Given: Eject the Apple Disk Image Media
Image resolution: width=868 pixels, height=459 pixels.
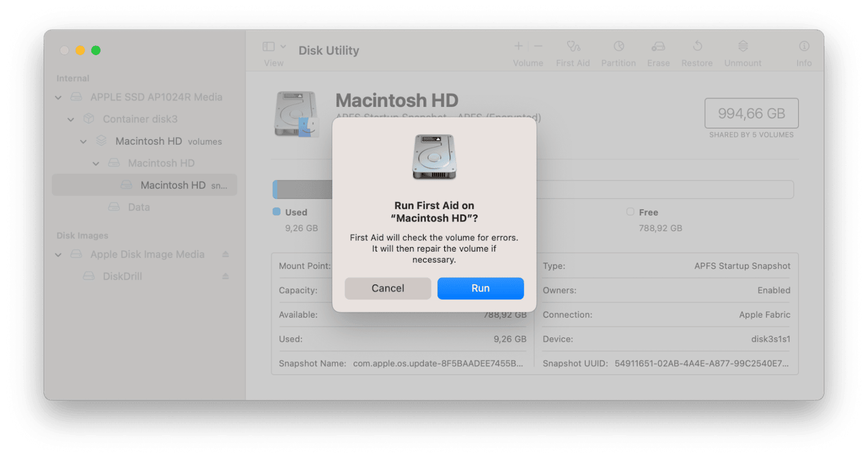Looking at the screenshot, I should pos(226,254).
